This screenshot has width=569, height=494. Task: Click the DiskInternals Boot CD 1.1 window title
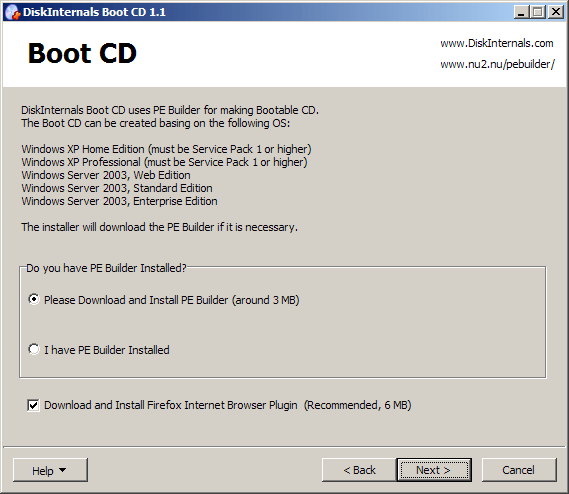[94, 12]
